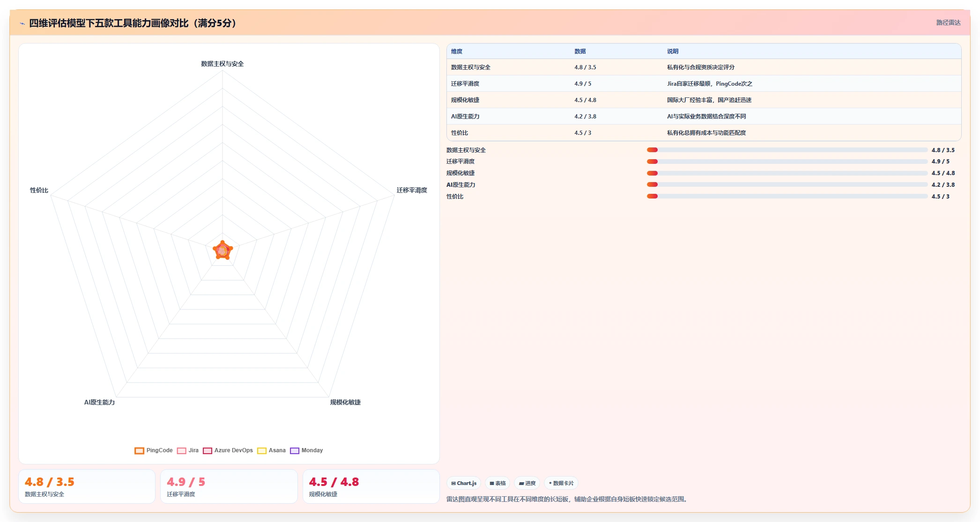980x522 pixels.
Task: Click the 性价比 progress bar
Action: click(x=787, y=196)
